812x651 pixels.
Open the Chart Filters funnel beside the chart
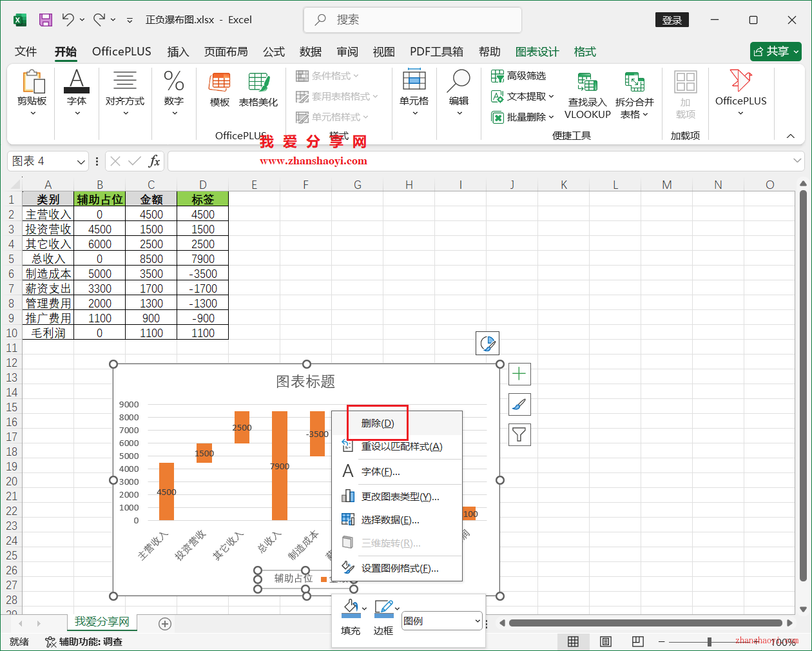click(519, 434)
